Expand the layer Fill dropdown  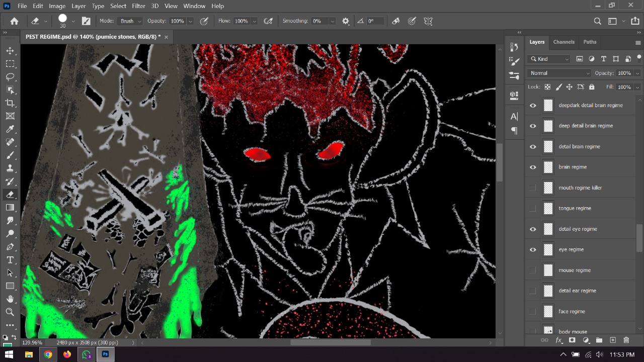(637, 87)
